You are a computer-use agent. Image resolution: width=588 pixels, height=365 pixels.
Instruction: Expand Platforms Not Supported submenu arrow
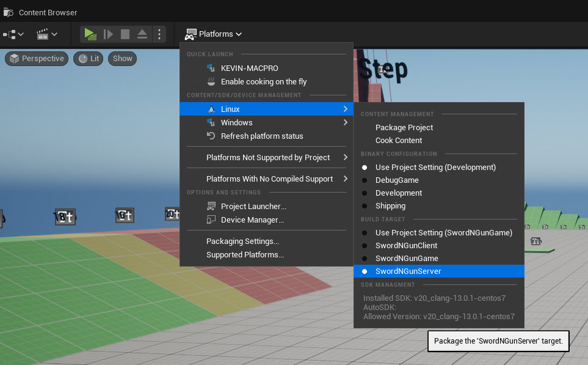coord(346,157)
